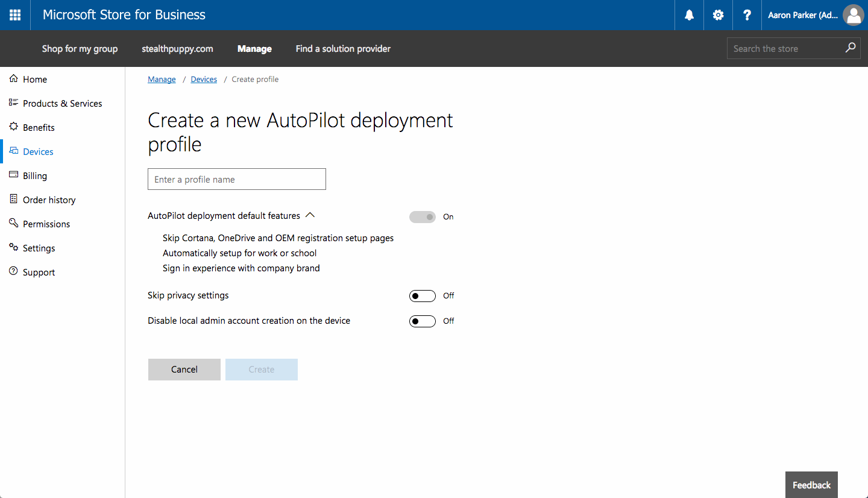This screenshot has height=498, width=868.
Task: Open the notifications bell icon
Action: pos(689,15)
